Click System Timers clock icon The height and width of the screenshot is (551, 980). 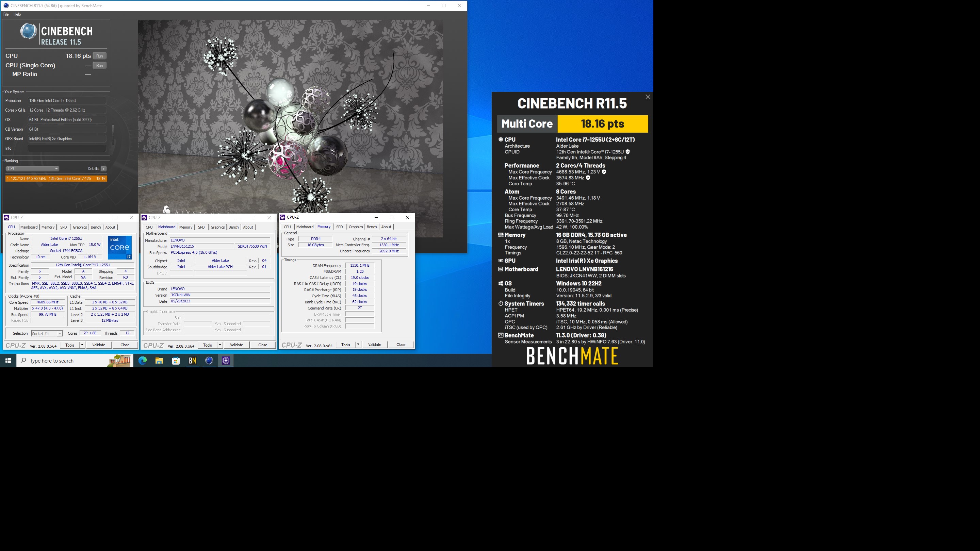(x=501, y=304)
